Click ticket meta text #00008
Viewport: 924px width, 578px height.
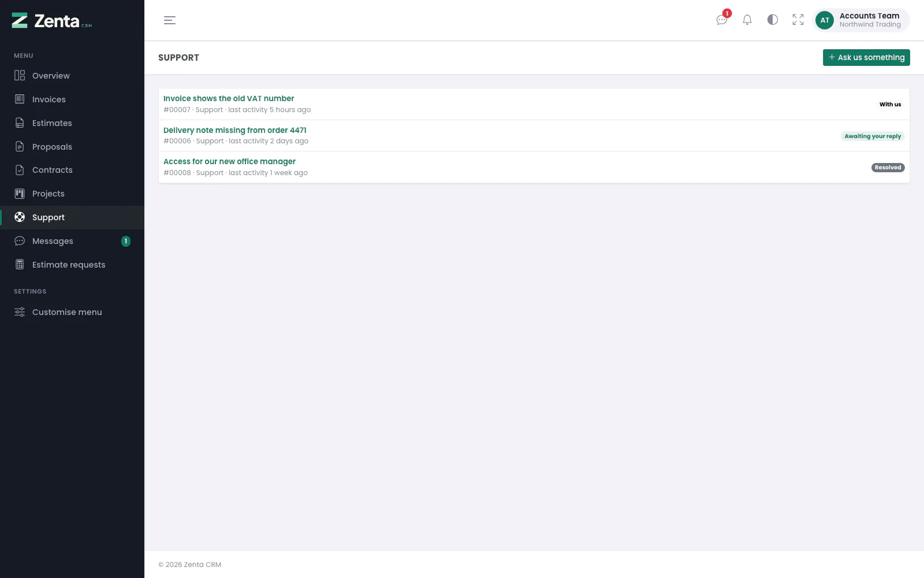point(177,173)
